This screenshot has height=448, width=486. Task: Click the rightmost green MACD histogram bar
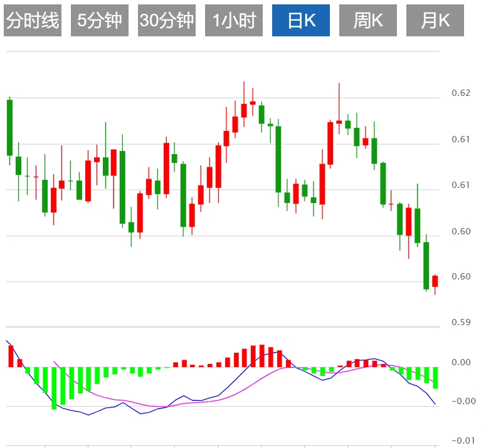point(435,378)
